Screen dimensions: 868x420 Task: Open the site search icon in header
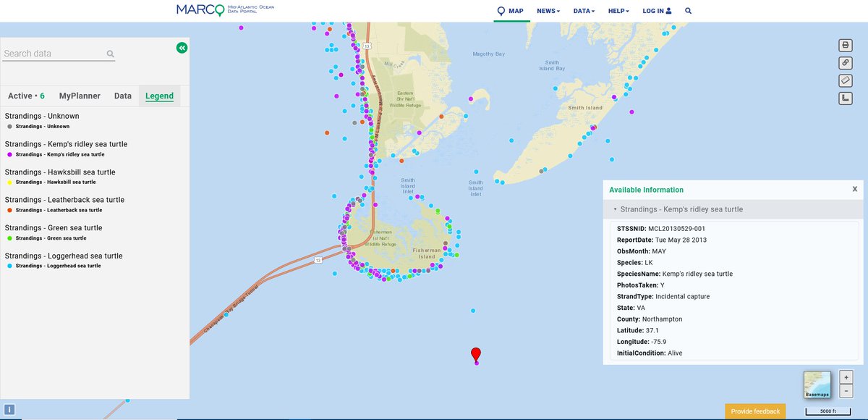(688, 11)
